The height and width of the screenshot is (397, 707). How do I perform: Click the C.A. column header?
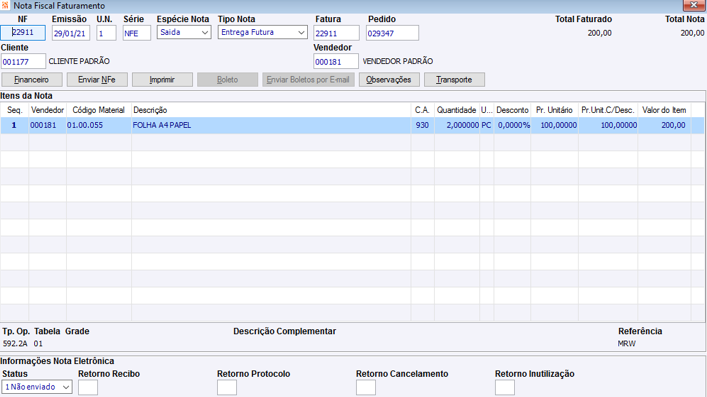(x=422, y=110)
